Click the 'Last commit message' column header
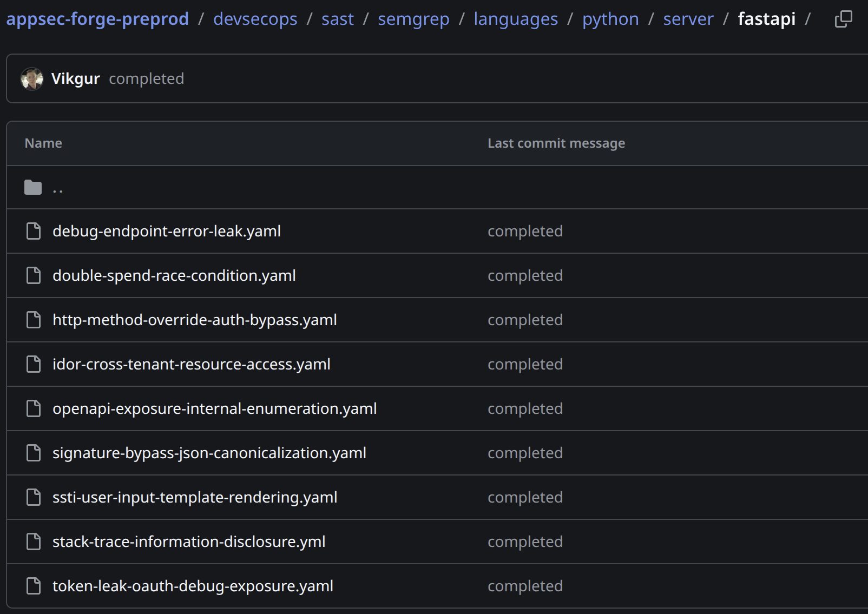 pos(556,143)
